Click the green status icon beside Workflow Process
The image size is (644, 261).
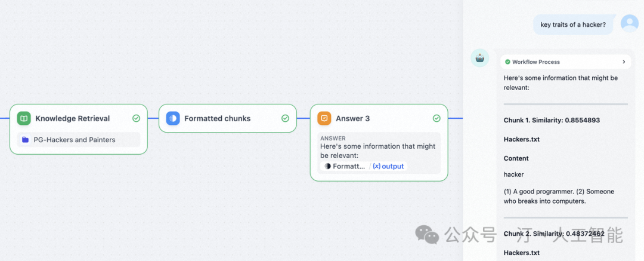point(507,62)
